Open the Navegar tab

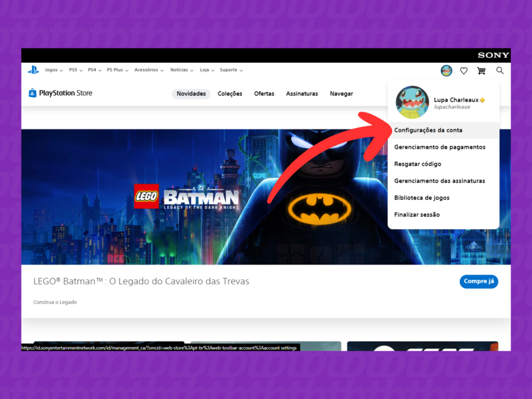[x=341, y=94]
